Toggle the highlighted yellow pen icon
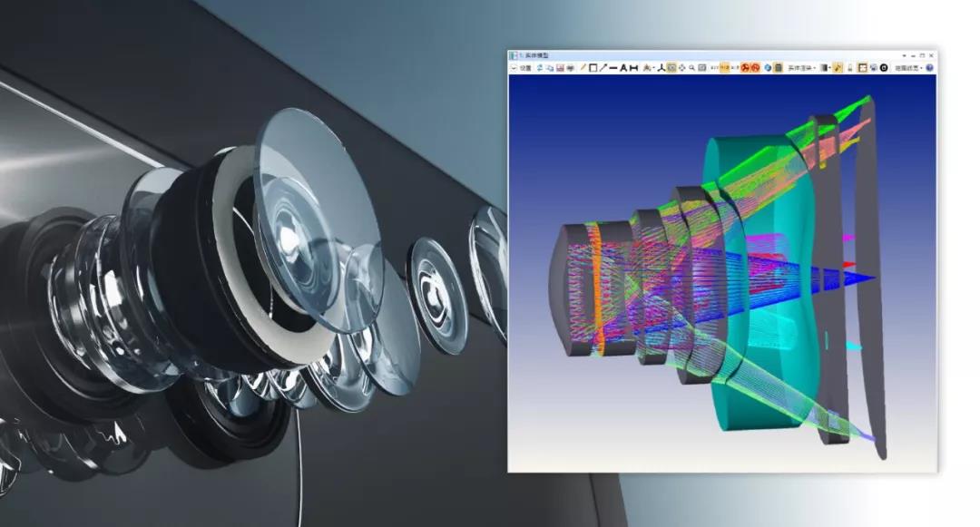980x527 pixels. [x=838, y=67]
